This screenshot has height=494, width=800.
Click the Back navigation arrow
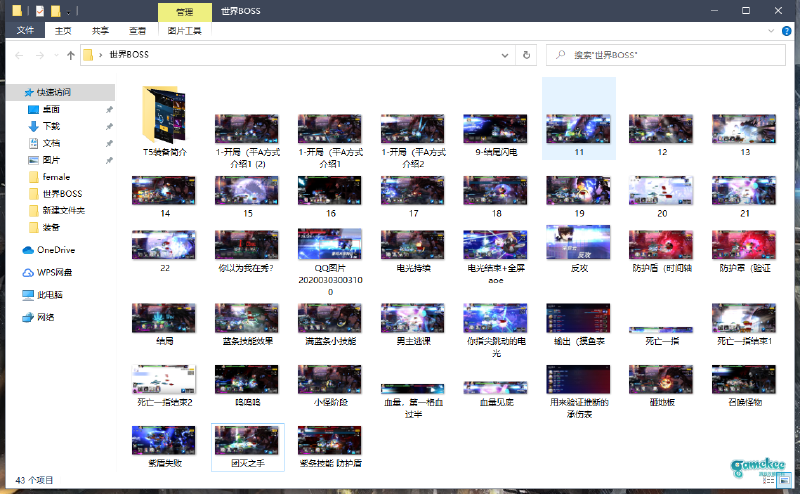[x=19, y=55]
